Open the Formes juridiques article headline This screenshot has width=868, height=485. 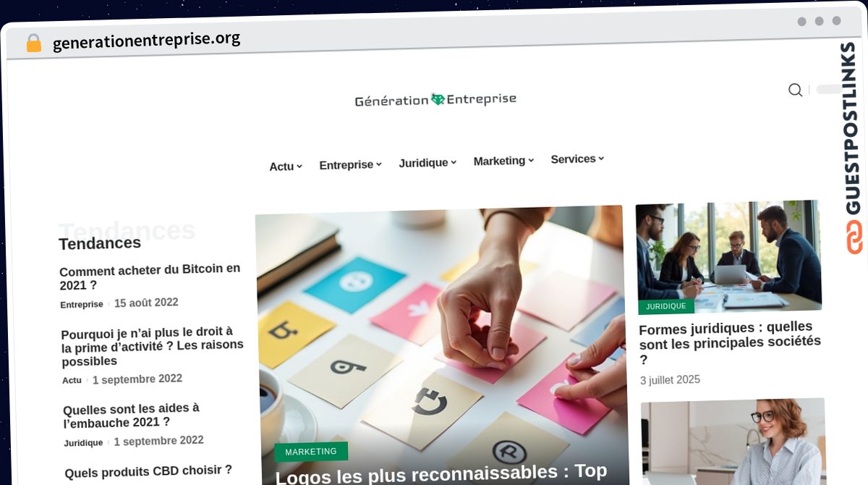pos(730,342)
